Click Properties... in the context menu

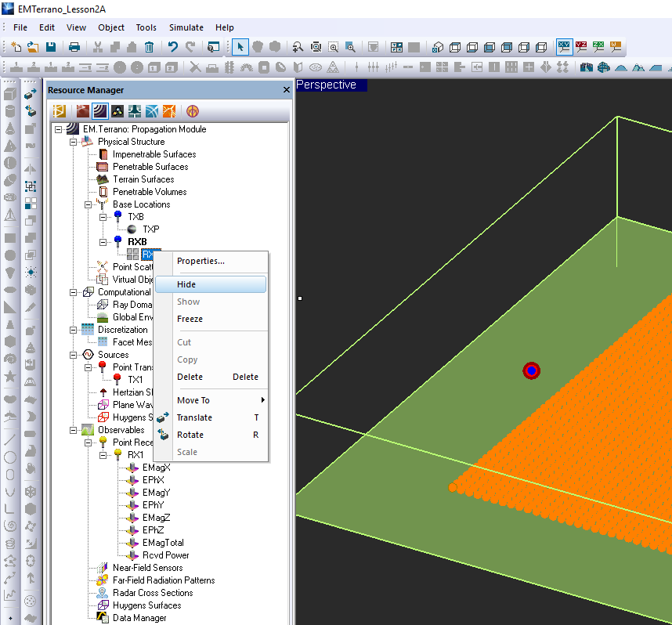[x=201, y=261]
